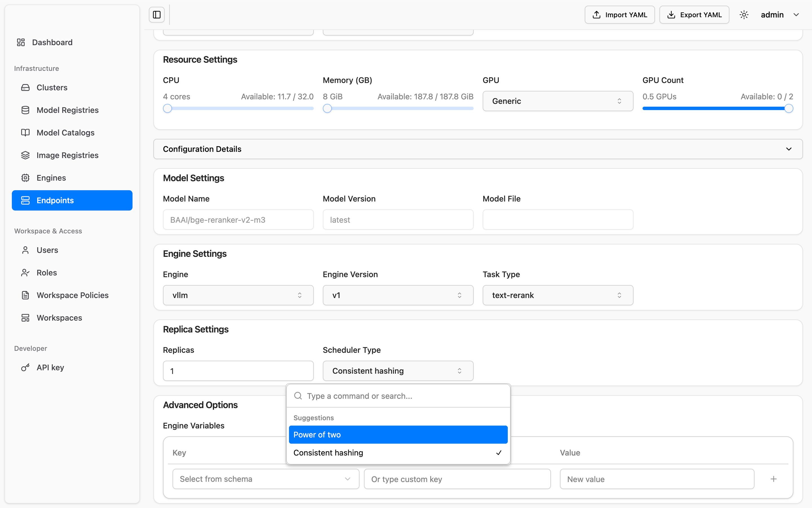The height and width of the screenshot is (508, 812).
Task: Adjust the GPU Count slider handle
Action: (x=789, y=109)
